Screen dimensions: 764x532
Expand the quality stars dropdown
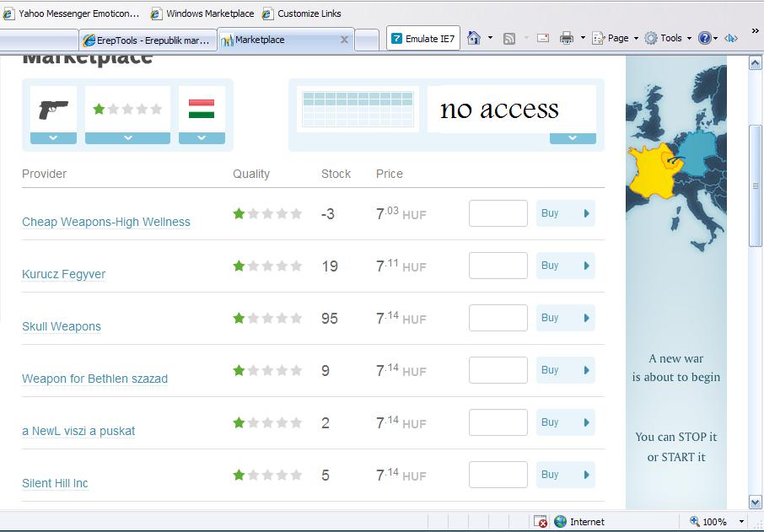tap(127, 138)
